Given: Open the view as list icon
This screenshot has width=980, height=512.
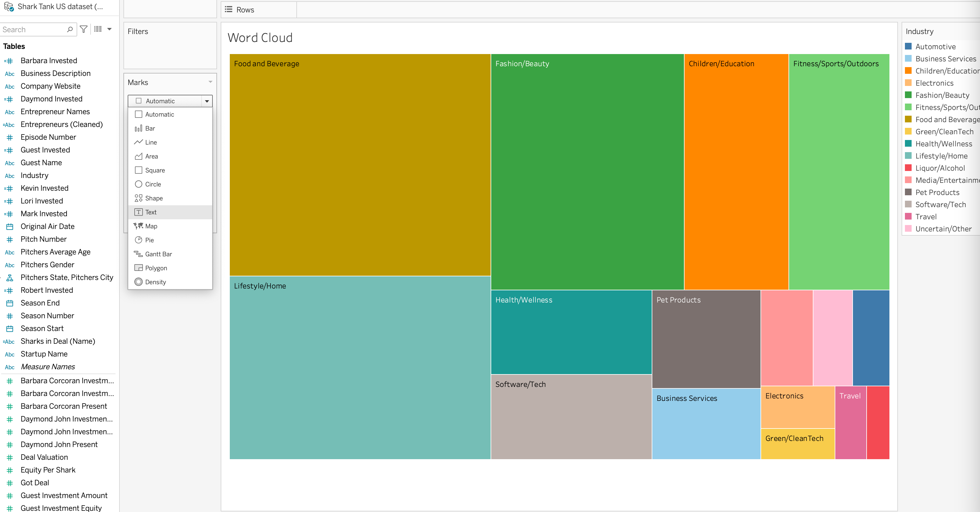Looking at the screenshot, I should tap(98, 29).
